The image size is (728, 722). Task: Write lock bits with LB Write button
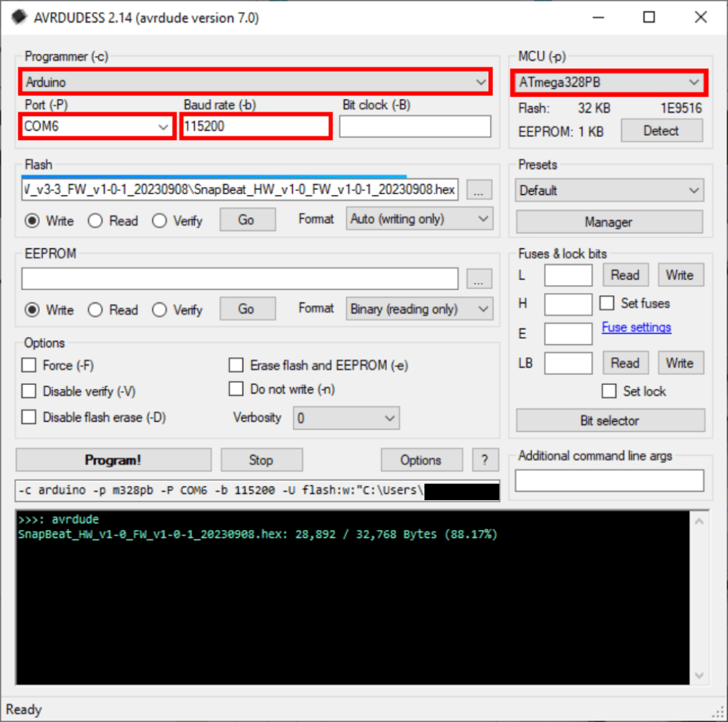click(x=680, y=363)
